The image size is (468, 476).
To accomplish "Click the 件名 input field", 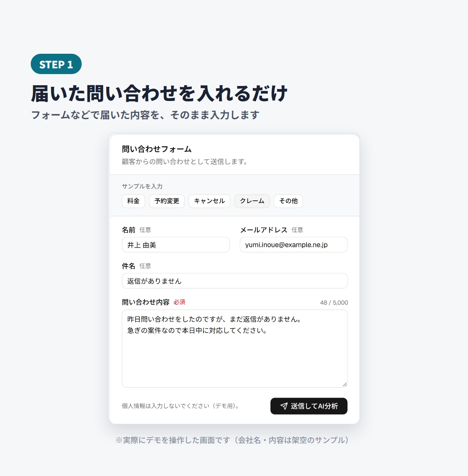I will [x=235, y=281].
